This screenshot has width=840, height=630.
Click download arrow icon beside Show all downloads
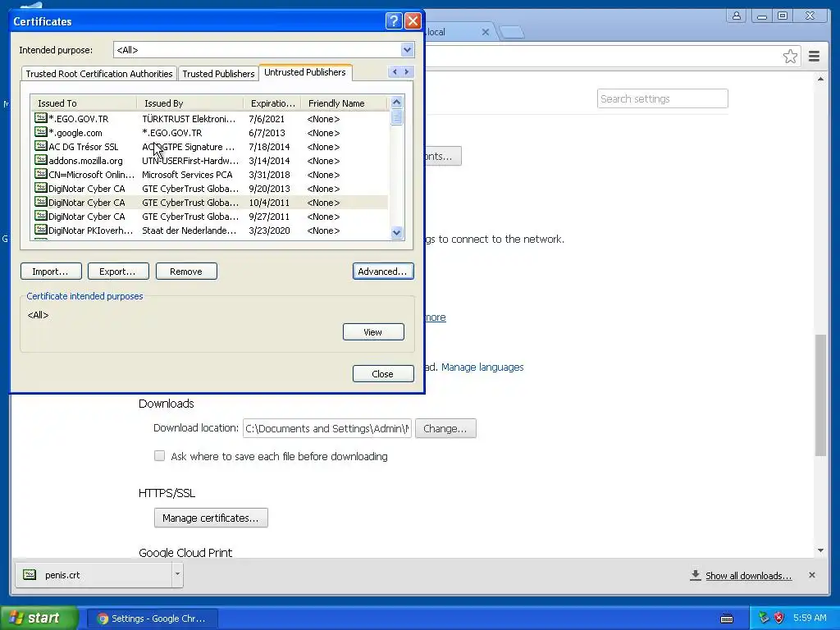(696, 575)
